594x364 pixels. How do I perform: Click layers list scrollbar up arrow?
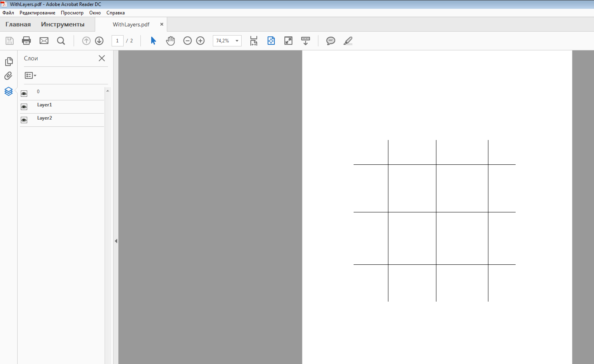108,91
